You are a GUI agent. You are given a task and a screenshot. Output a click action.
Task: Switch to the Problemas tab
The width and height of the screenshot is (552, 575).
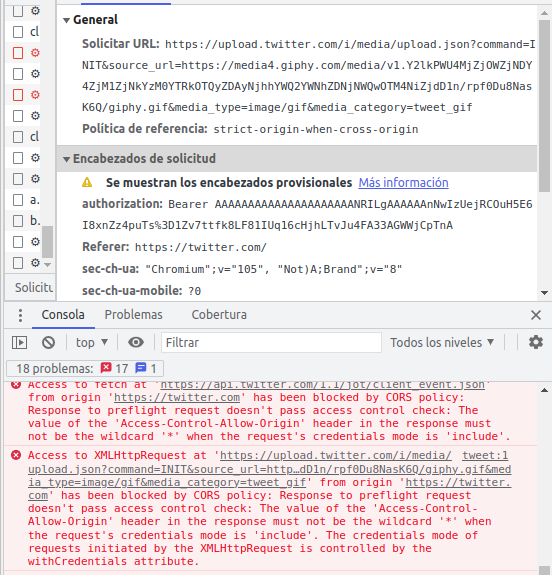coord(134,315)
